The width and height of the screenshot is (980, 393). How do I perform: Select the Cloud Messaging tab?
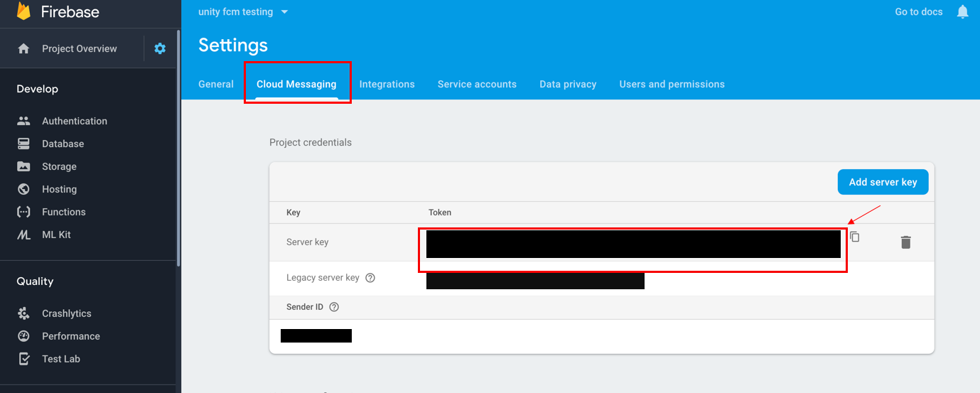coord(296,84)
